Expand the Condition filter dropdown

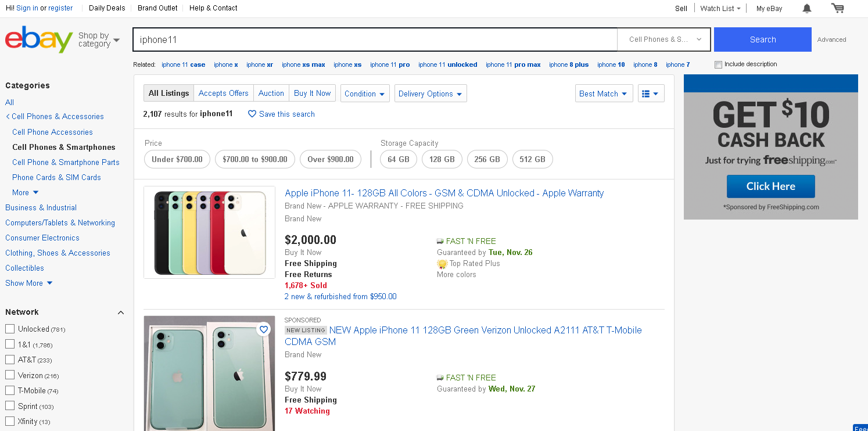(365, 94)
